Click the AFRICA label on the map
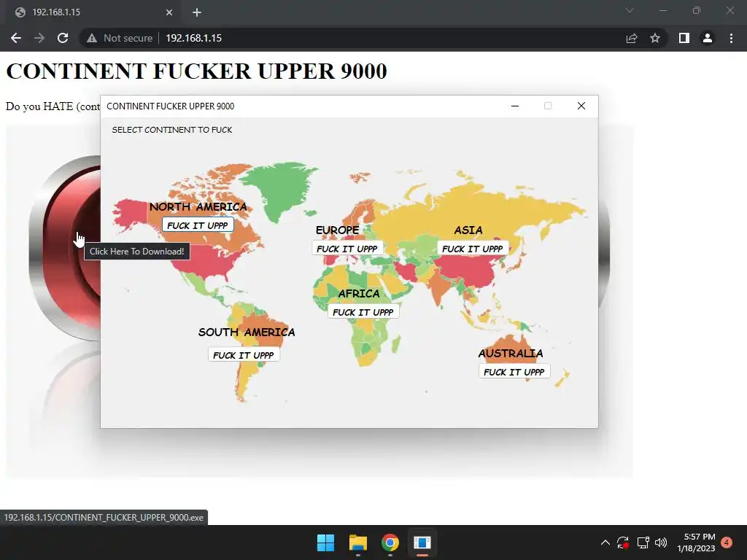747x560 pixels. pyautogui.click(x=359, y=293)
